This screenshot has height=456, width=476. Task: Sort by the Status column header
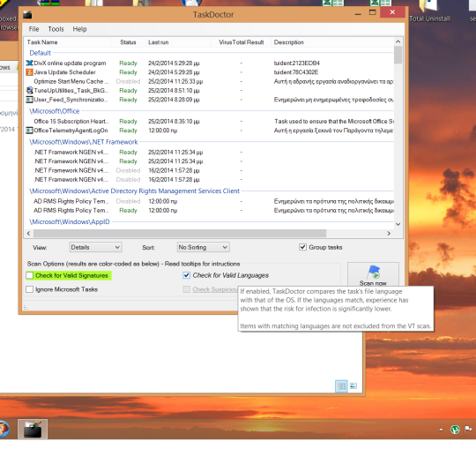tap(128, 42)
